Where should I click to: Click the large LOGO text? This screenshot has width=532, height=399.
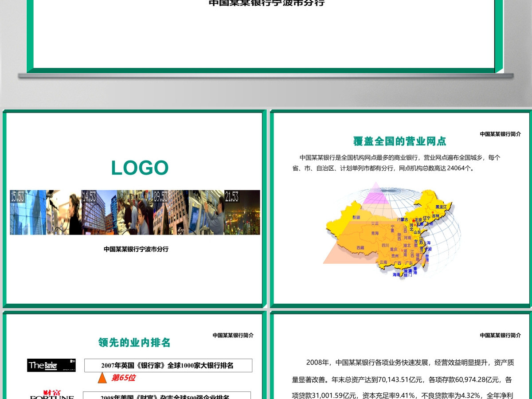pyautogui.click(x=140, y=168)
